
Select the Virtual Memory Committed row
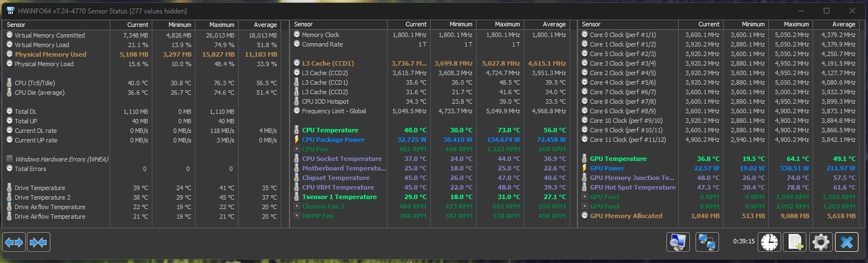pyautogui.click(x=142, y=35)
